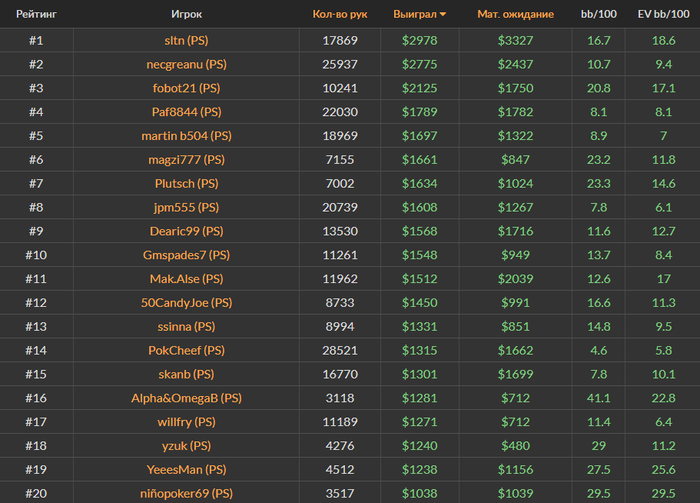Open Paf8844 (PS) player link
Viewport: 700px width, 503px height.
[186, 112]
